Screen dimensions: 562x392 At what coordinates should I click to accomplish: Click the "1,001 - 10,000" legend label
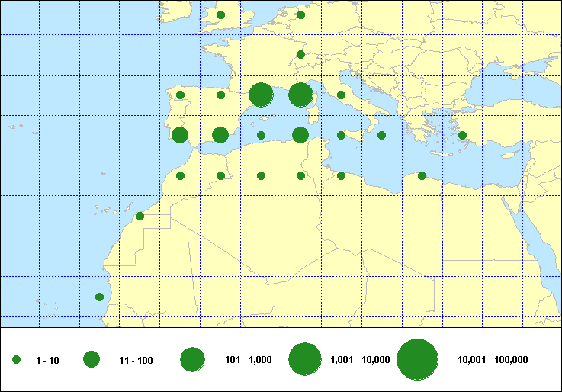pos(360,360)
